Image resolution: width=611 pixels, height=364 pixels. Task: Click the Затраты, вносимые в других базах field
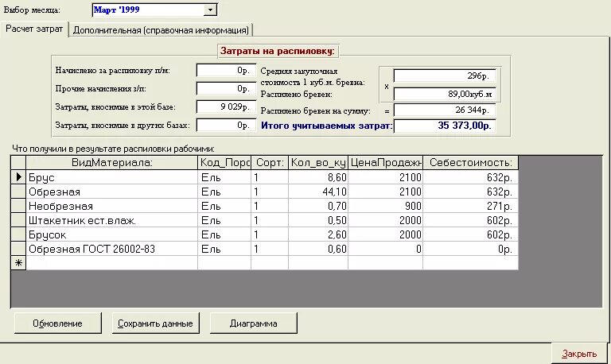(x=226, y=125)
